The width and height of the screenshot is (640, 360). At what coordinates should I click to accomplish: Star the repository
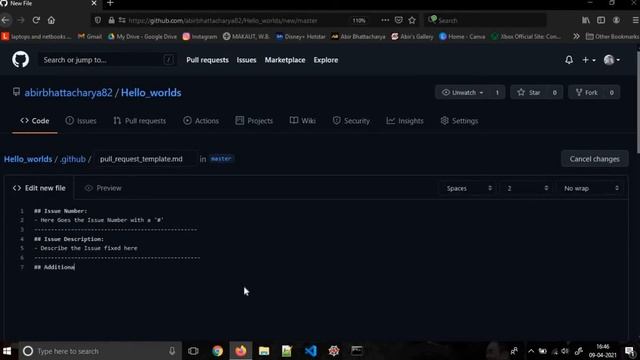click(529, 92)
